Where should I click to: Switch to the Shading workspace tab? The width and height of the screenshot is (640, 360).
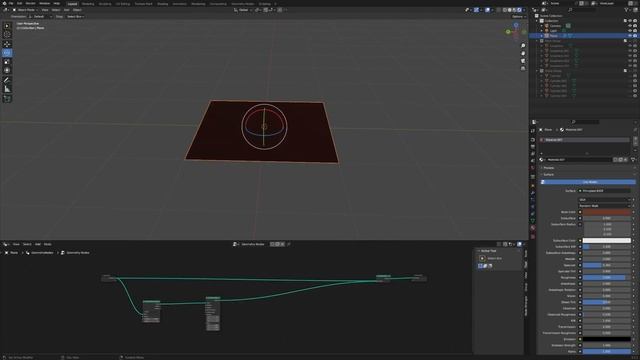(162, 4)
